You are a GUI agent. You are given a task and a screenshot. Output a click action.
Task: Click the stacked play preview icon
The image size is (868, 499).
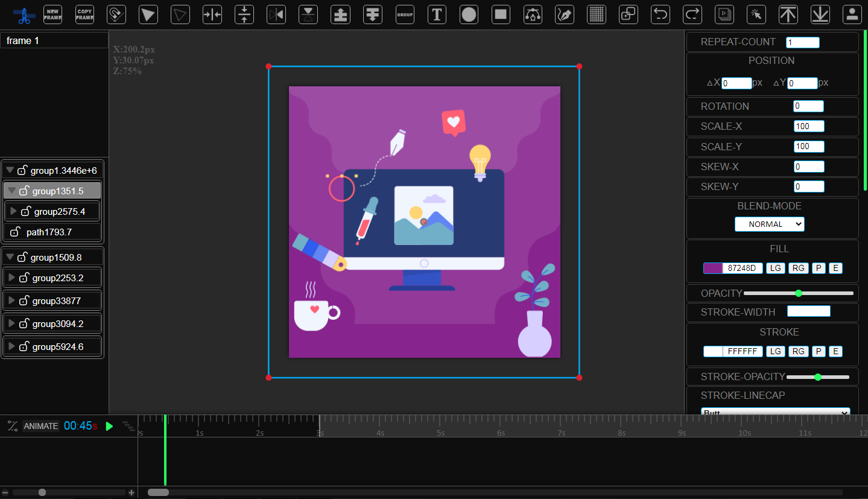point(724,14)
